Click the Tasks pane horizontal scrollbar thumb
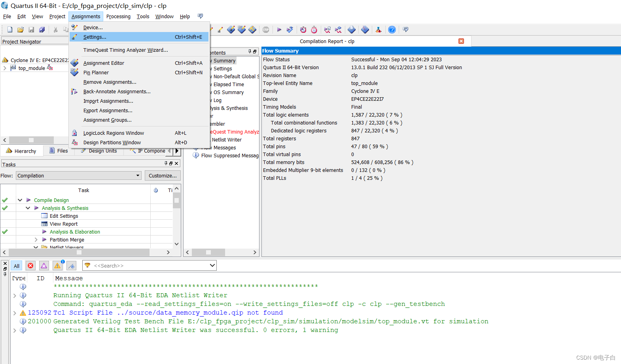Screen dimensions: 621x364 (x=79, y=252)
